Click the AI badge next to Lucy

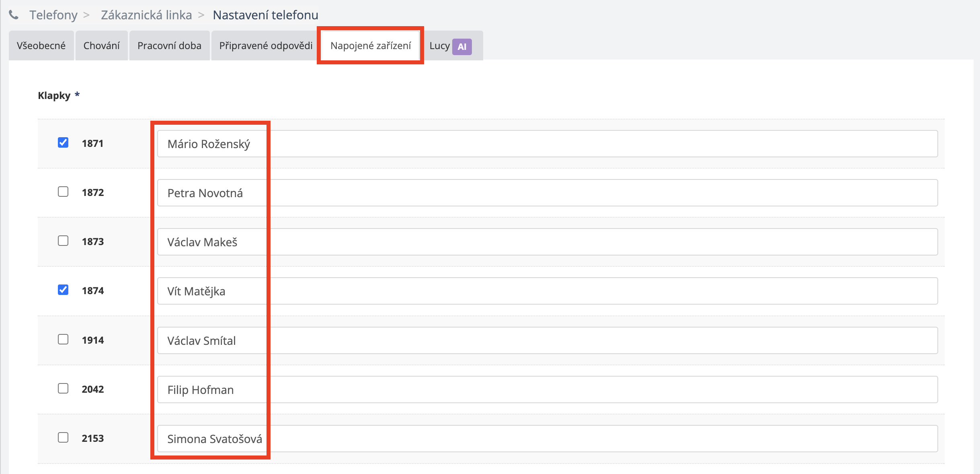[x=462, y=46]
